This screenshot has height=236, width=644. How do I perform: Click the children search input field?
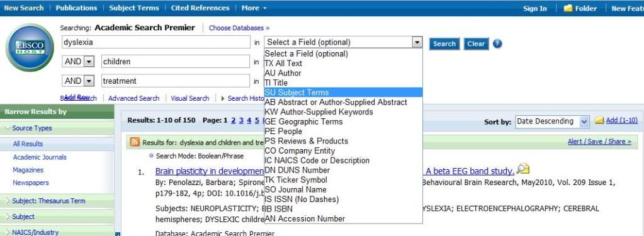point(176,62)
